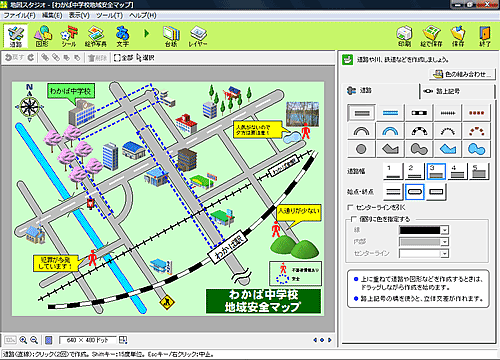Open the レイヤー (layer) icon
Image resolution: width=500 pixels, height=360 pixels.
pyautogui.click(x=198, y=36)
